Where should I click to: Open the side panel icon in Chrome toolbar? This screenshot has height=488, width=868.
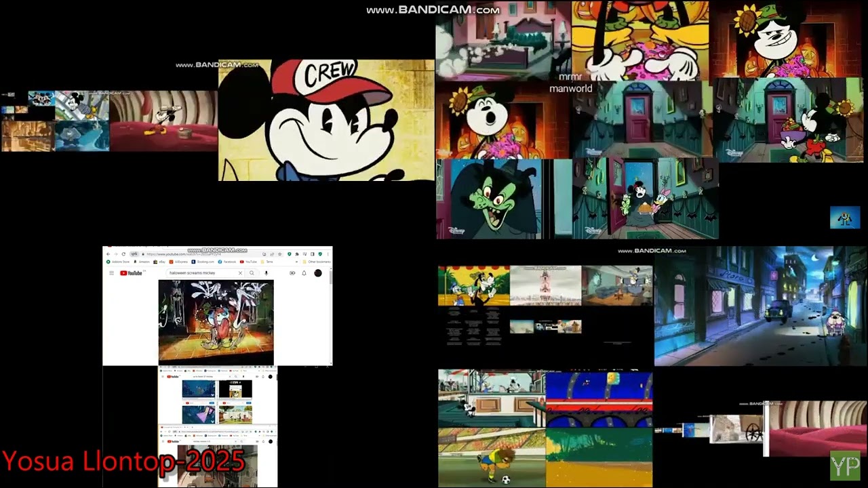tap(312, 254)
